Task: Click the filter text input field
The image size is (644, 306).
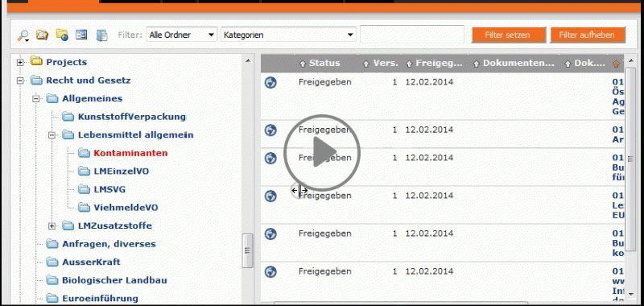Action: pyautogui.click(x=412, y=34)
